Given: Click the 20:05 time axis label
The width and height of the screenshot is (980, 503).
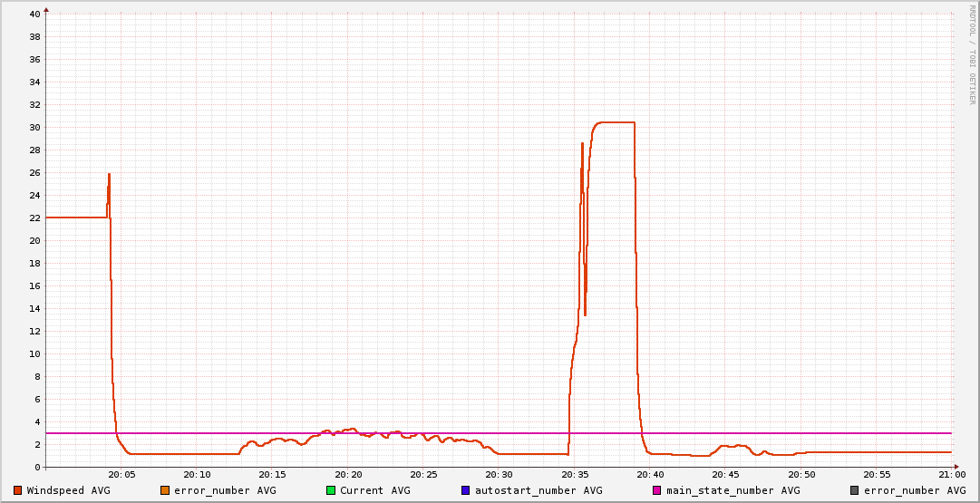Looking at the screenshot, I should pos(121,474).
